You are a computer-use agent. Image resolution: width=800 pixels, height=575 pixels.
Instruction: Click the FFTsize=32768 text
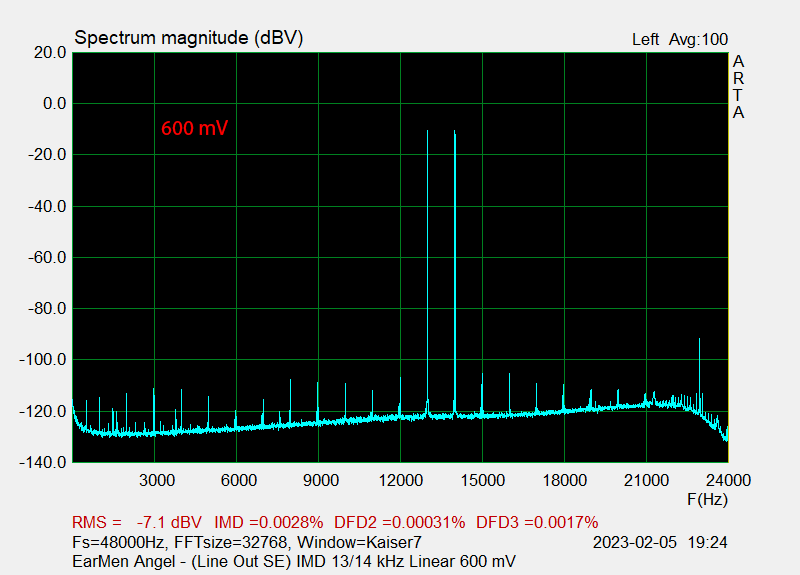pos(231,542)
